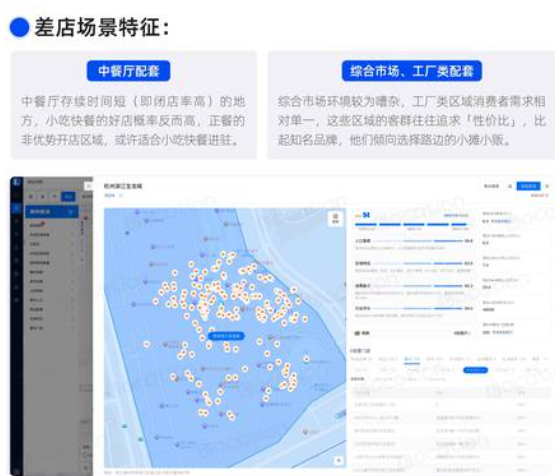This screenshot has width=555, height=476.
Task: Open the map layers button on map
Action: point(335,218)
